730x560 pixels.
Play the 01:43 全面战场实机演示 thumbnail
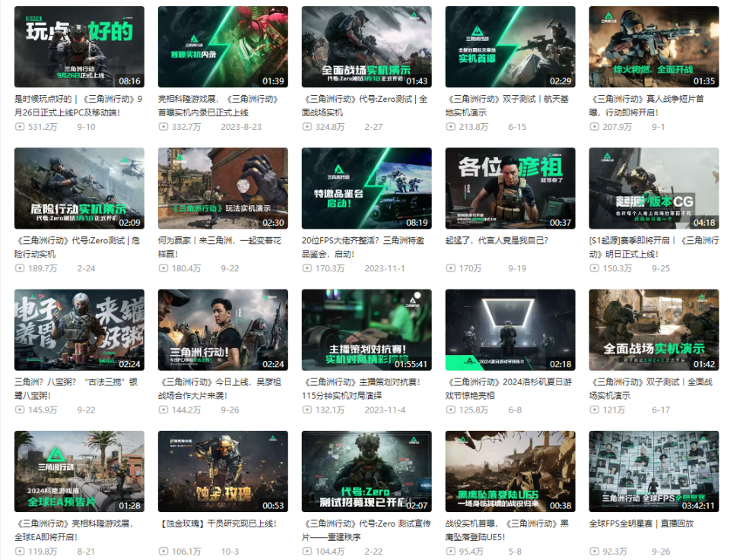point(367,46)
